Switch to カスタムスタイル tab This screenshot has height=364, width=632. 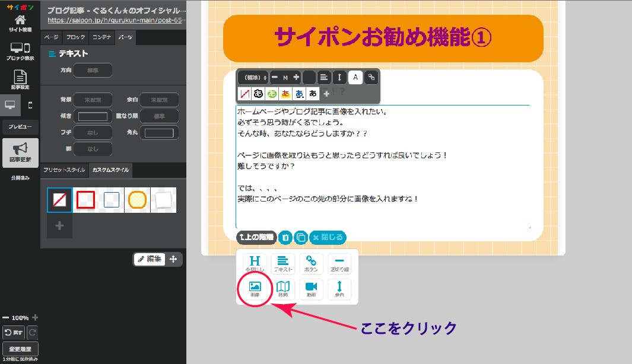pyautogui.click(x=110, y=170)
